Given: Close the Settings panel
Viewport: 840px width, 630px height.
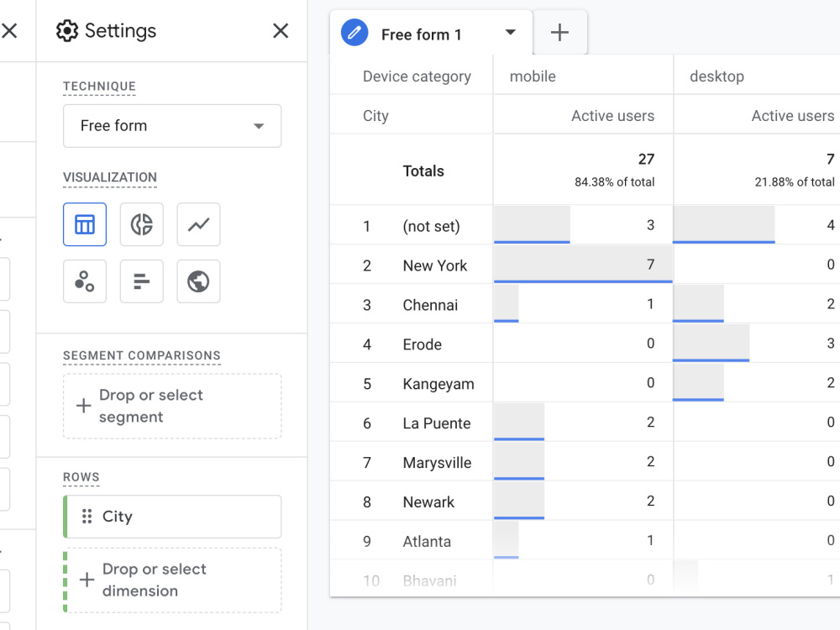Looking at the screenshot, I should click(x=281, y=30).
